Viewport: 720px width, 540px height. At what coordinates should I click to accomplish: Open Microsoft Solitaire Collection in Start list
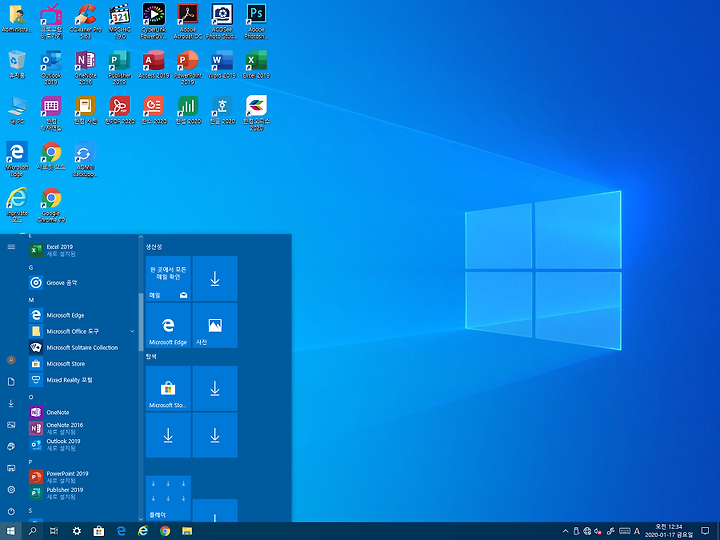pyautogui.click(x=82, y=348)
